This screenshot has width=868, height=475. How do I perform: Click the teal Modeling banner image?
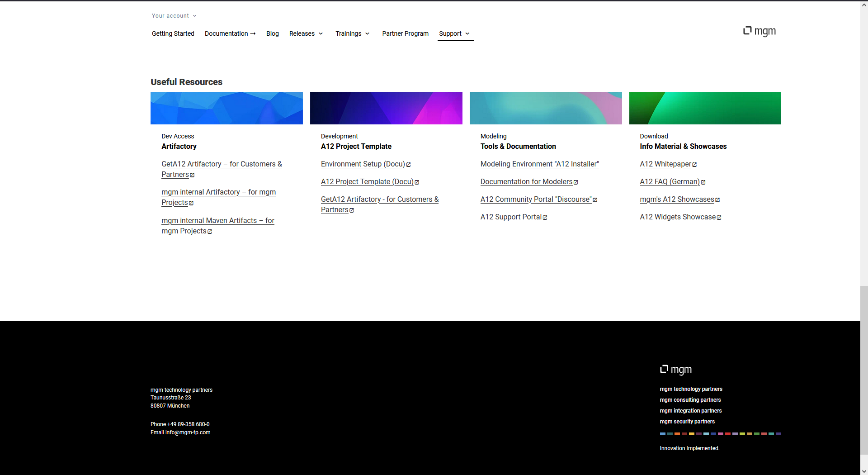pyautogui.click(x=546, y=108)
